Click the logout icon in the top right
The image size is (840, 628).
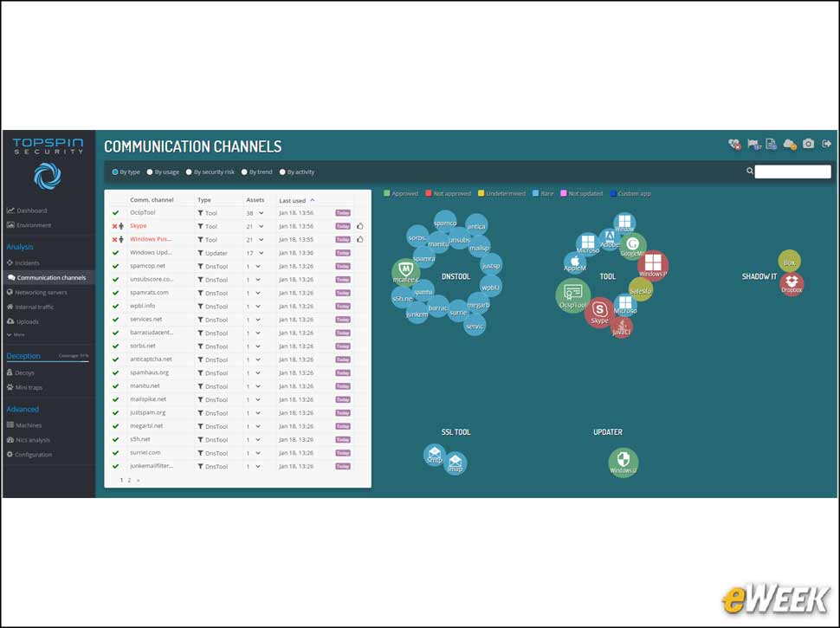click(827, 144)
